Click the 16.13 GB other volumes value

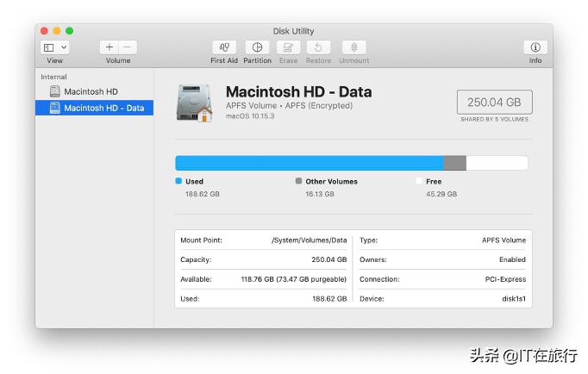point(320,194)
